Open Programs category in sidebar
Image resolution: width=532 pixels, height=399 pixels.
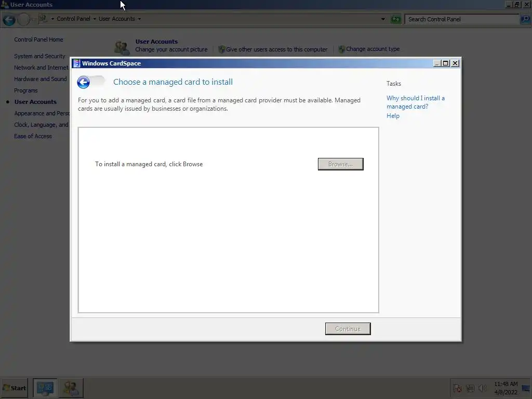(x=26, y=90)
